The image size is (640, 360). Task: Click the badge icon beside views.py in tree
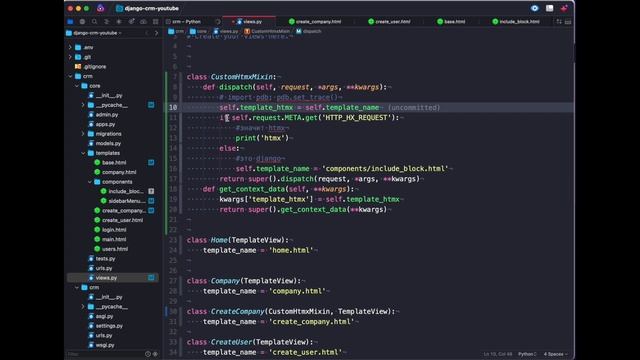click(x=151, y=278)
